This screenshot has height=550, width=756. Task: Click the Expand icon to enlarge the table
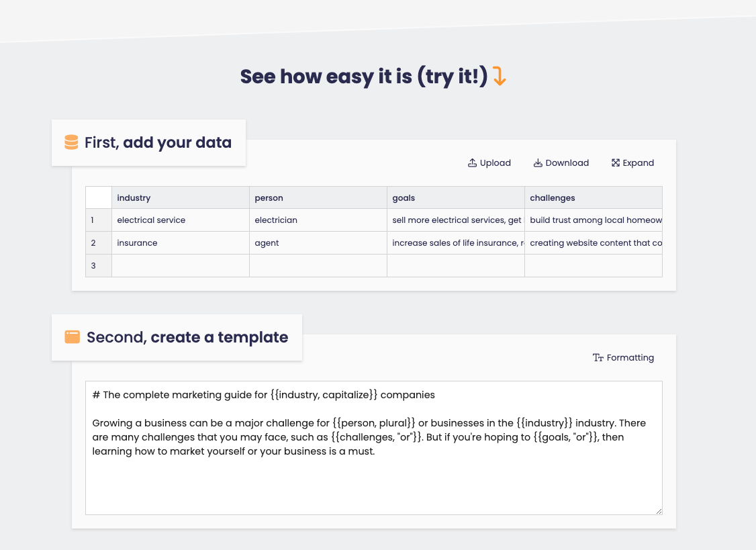point(616,163)
